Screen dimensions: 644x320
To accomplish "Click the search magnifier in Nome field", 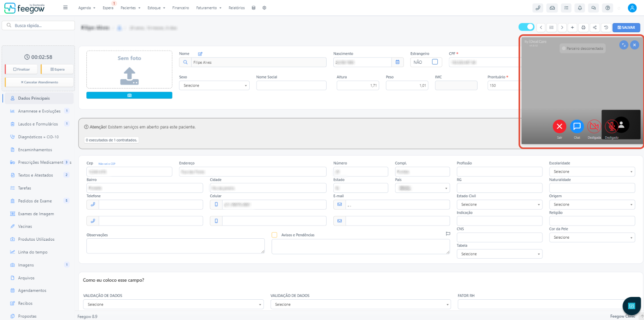I will (185, 62).
